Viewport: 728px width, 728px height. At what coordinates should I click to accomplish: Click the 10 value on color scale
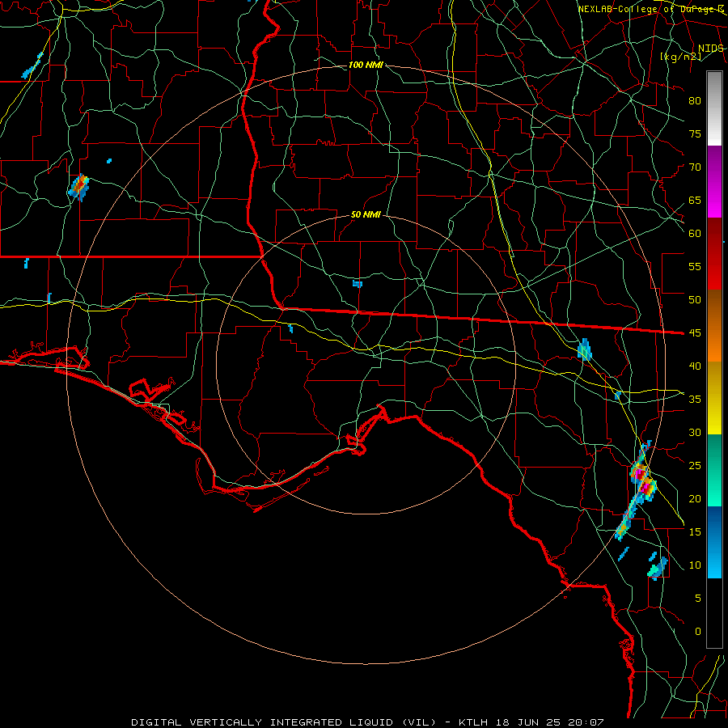pyautogui.click(x=695, y=565)
